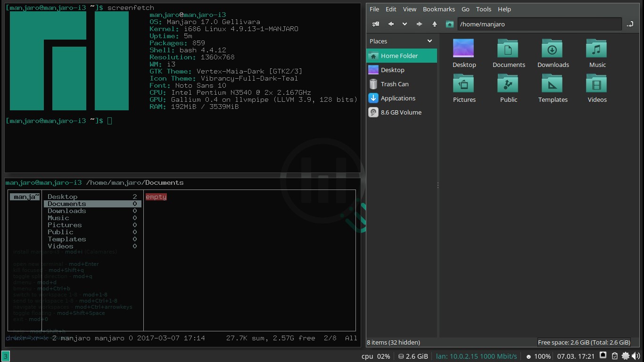The image size is (644, 362).
Task: Open Applications in Places sidebar
Action: pos(402,98)
